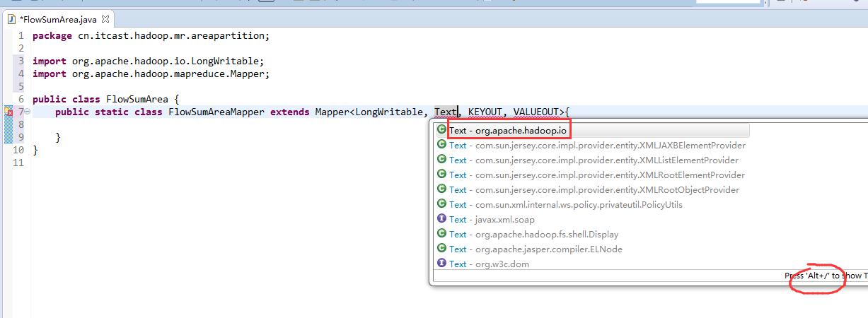Click FlowSumAreaMapper class name on line 7
The height and width of the screenshot is (318, 868).
[216, 112]
